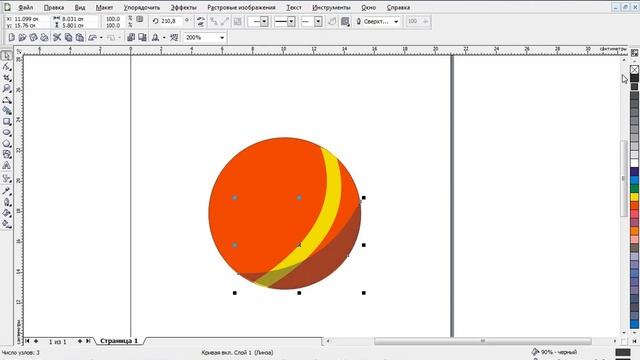640x360 pixels.
Task: Select the Smart Fill tool
Action: click(x=7, y=111)
